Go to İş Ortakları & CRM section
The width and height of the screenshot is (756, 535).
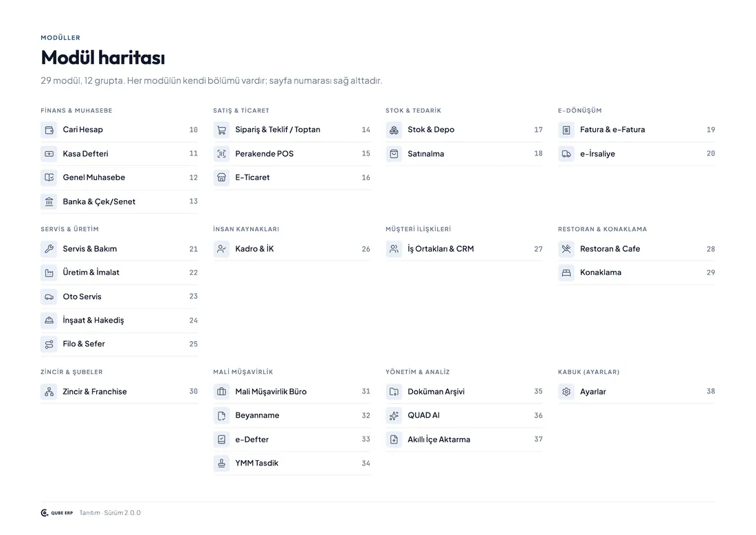(x=464, y=249)
